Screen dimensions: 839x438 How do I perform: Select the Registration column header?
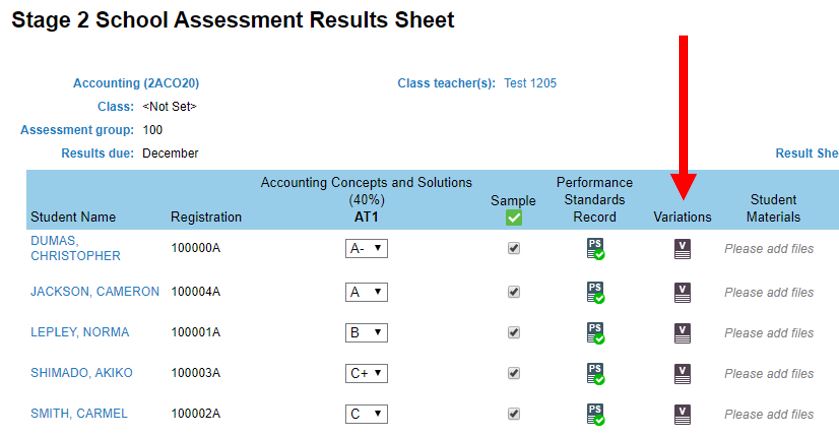[206, 217]
